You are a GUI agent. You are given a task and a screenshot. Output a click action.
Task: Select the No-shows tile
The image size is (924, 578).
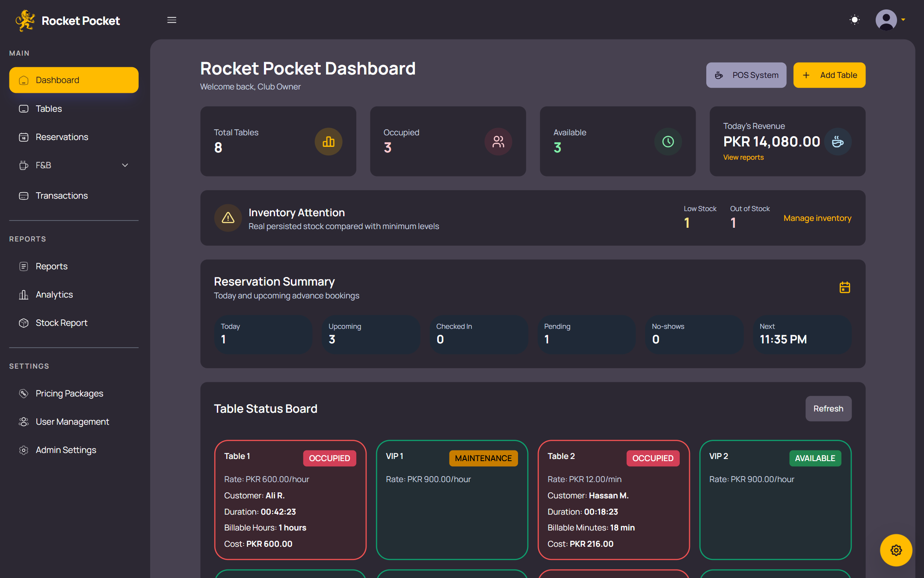[694, 334]
